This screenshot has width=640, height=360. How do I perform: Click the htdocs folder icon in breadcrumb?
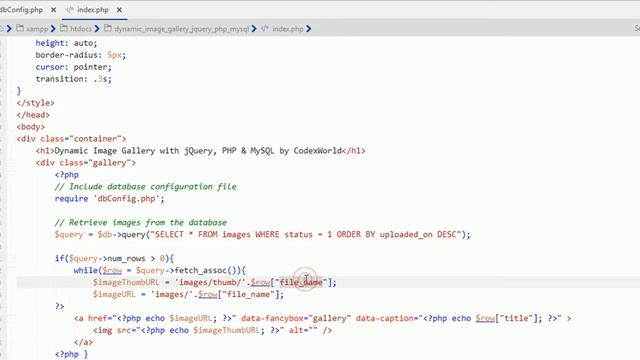[64, 29]
